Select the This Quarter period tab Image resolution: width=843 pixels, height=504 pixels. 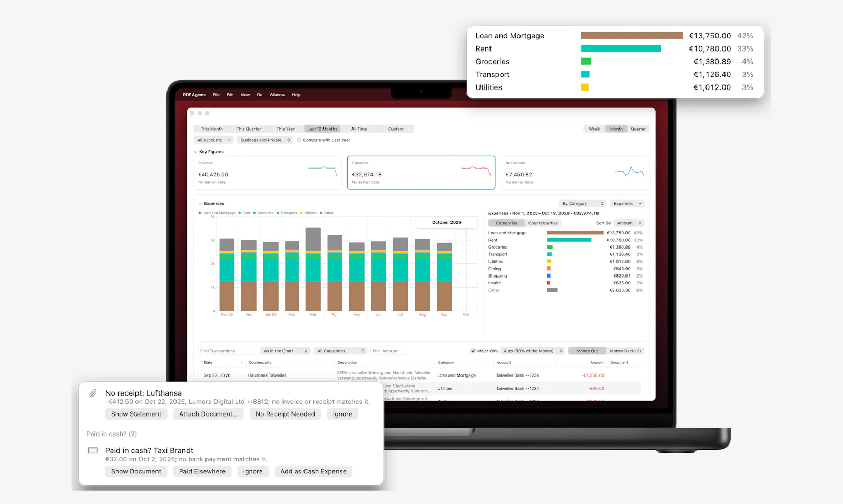point(249,129)
